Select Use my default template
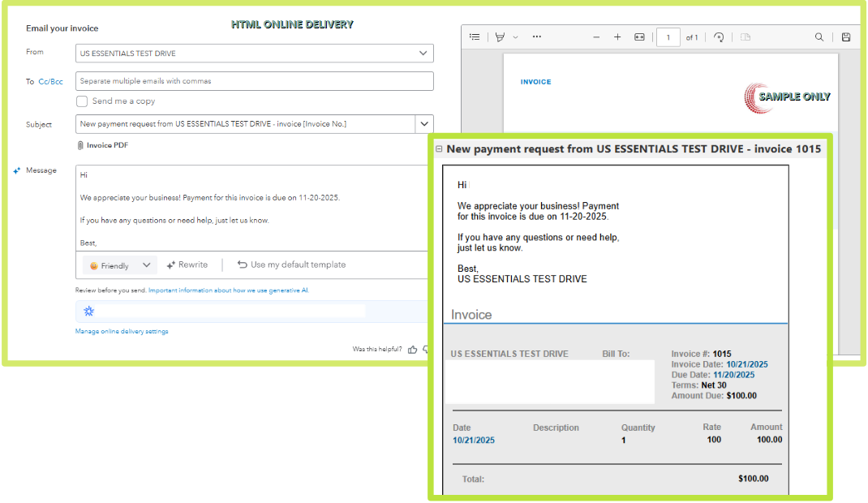This screenshot has width=868, height=503. coord(291,265)
